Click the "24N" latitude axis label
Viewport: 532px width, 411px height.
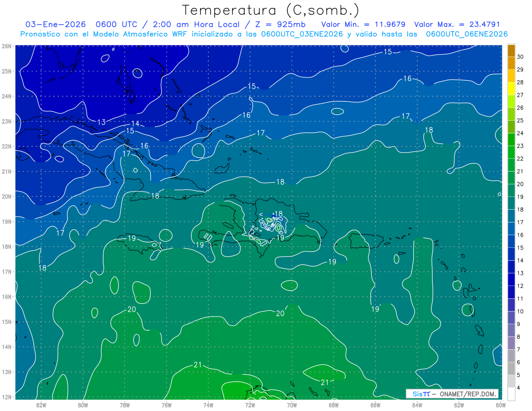[6, 96]
